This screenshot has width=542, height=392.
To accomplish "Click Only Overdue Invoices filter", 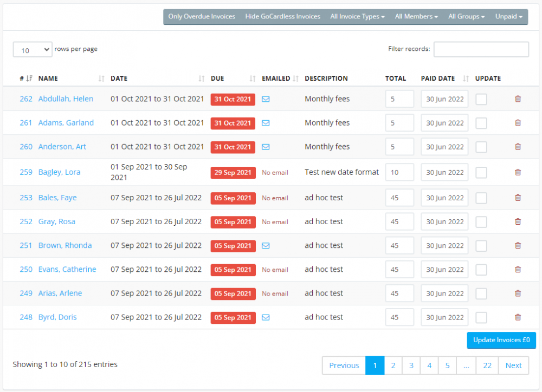I will click(x=202, y=17).
